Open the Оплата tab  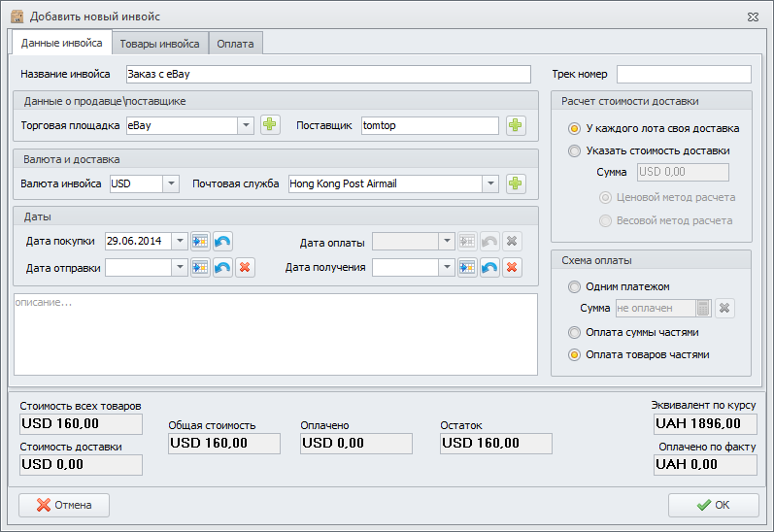tap(236, 44)
